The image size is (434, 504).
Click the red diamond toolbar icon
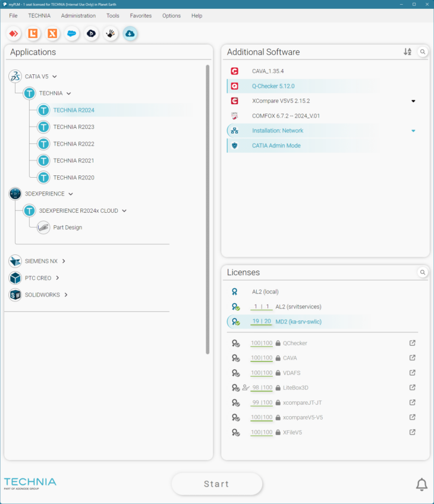[14, 33]
